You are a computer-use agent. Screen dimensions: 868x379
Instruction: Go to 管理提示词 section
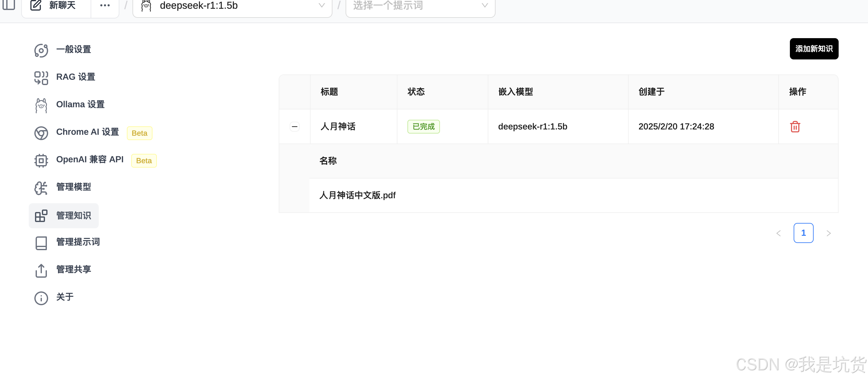[x=78, y=242]
